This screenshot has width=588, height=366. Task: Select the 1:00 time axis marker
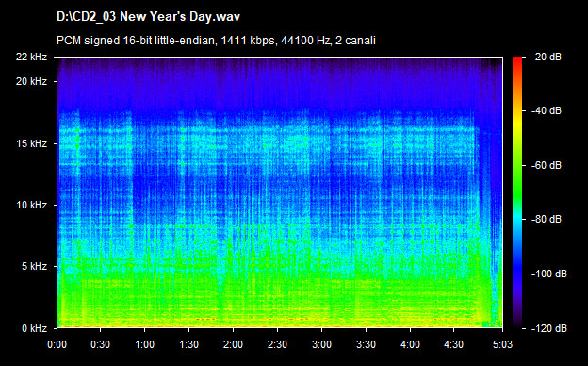coord(145,344)
